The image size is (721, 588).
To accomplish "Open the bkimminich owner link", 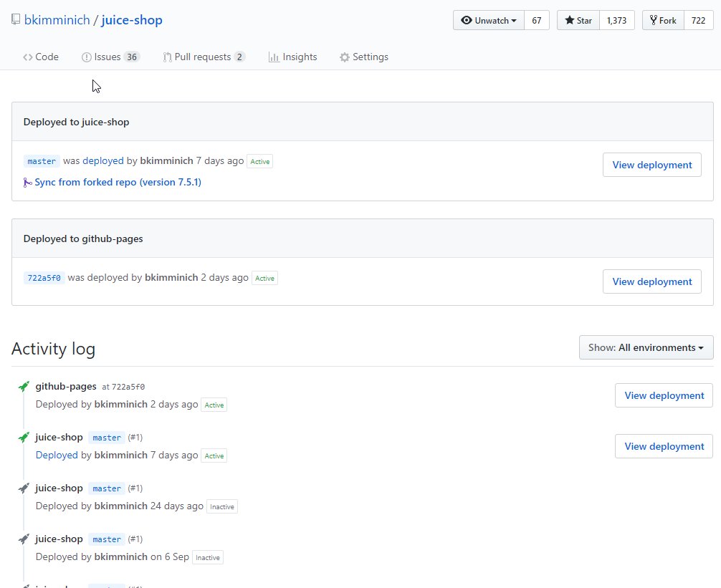I will pos(57,20).
